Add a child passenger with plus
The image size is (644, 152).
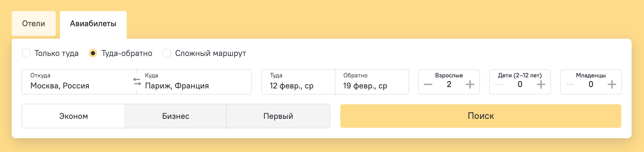click(x=541, y=85)
